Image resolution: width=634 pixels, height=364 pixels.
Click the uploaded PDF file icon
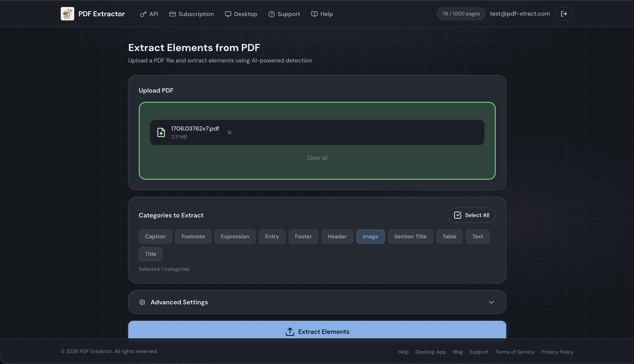[161, 132]
